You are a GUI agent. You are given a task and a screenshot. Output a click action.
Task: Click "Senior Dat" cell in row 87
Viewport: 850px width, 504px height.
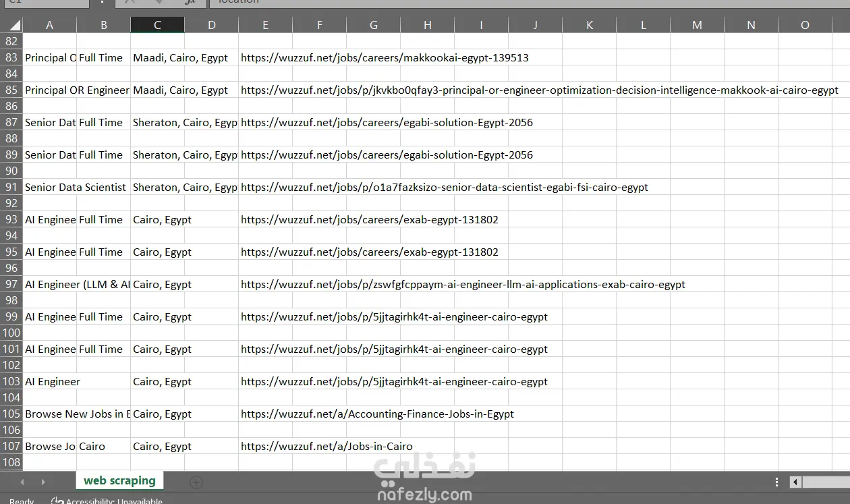pos(50,122)
